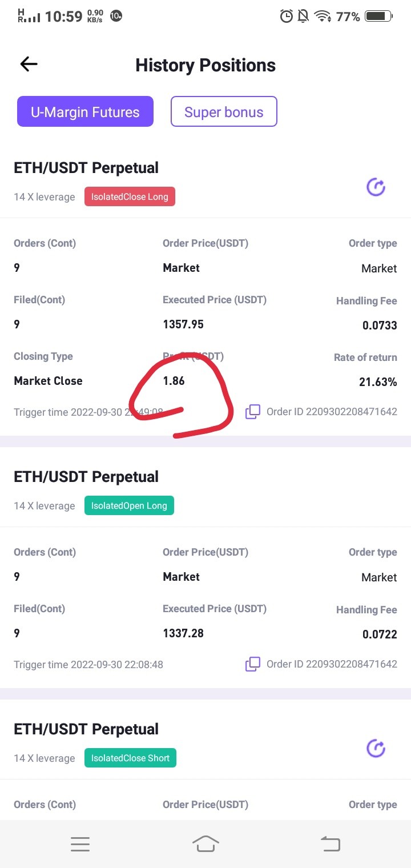Tap executed price 1337.28

(x=183, y=633)
